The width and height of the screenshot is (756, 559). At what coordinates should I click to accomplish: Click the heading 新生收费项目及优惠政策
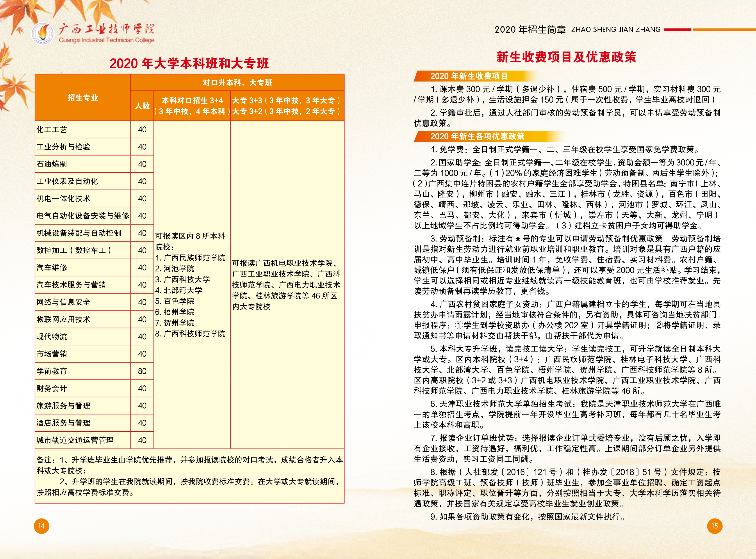point(566,57)
